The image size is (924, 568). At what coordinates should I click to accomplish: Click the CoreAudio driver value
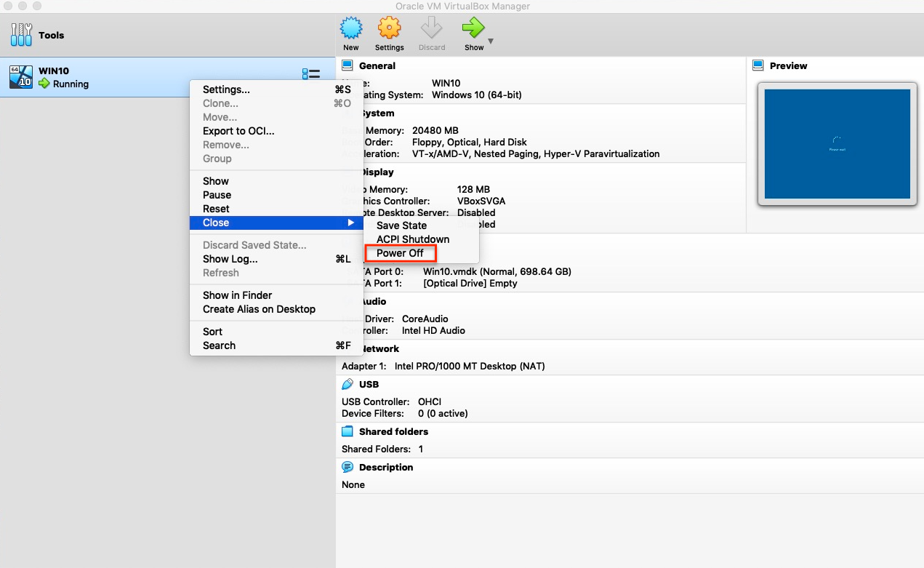point(425,319)
